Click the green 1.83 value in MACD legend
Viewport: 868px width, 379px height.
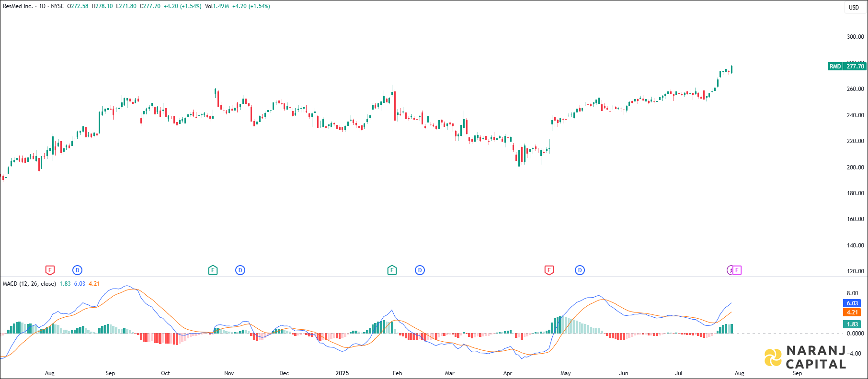(x=65, y=284)
